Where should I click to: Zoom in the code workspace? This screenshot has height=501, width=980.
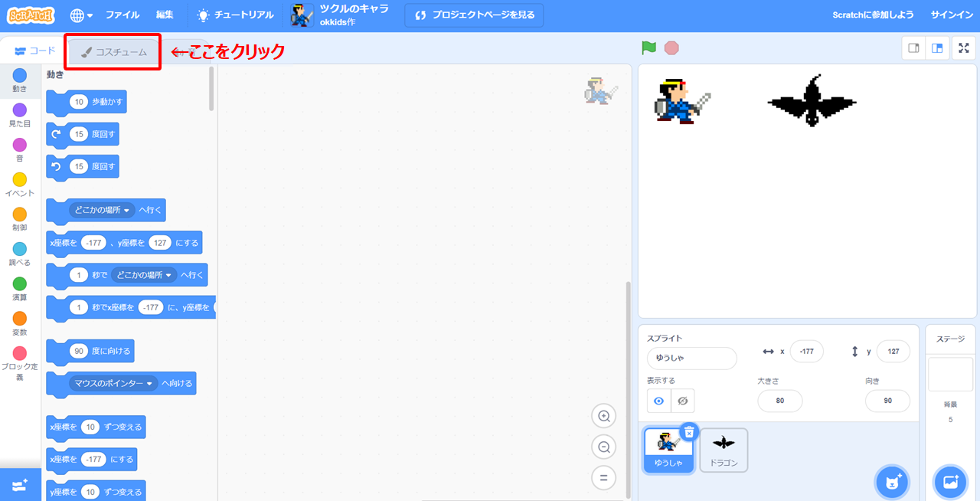[603, 416]
